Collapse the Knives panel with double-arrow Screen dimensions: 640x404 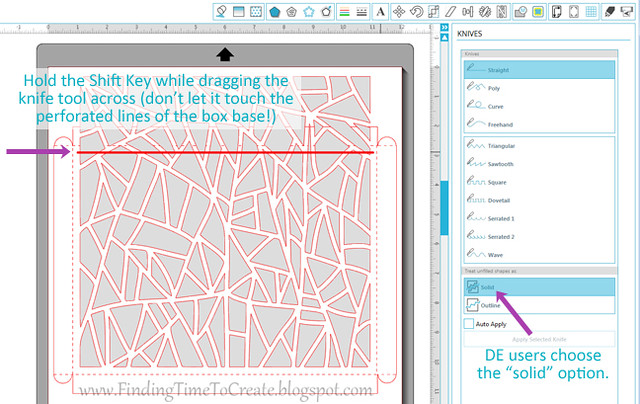pos(444,29)
